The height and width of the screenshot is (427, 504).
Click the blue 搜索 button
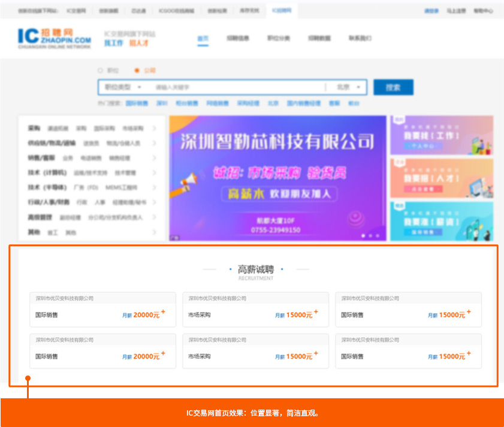[x=393, y=87]
